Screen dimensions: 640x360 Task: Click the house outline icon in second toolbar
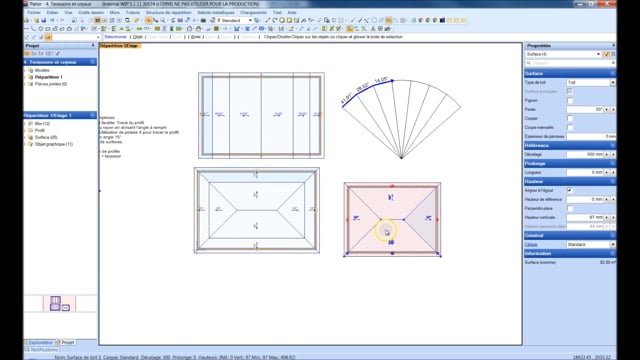[190, 29]
